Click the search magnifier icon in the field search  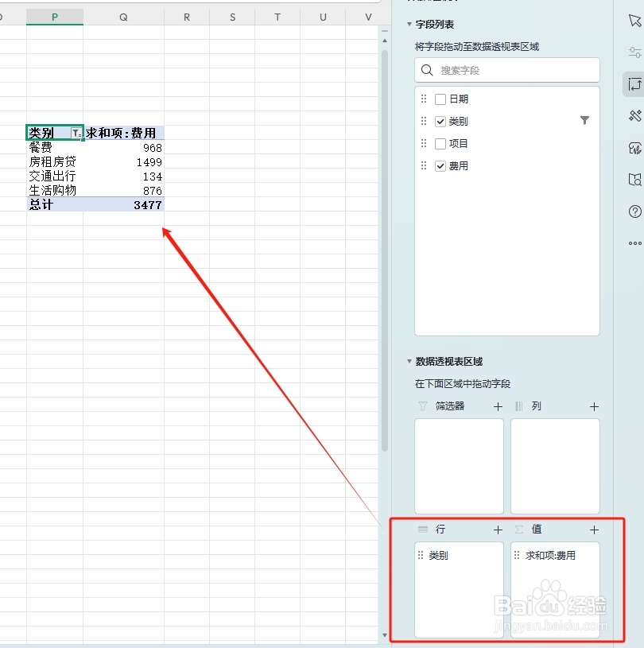tap(427, 70)
